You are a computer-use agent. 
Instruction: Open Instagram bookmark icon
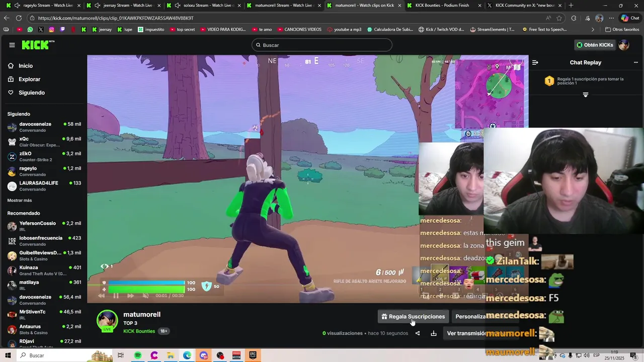pyautogui.click(x=52, y=30)
